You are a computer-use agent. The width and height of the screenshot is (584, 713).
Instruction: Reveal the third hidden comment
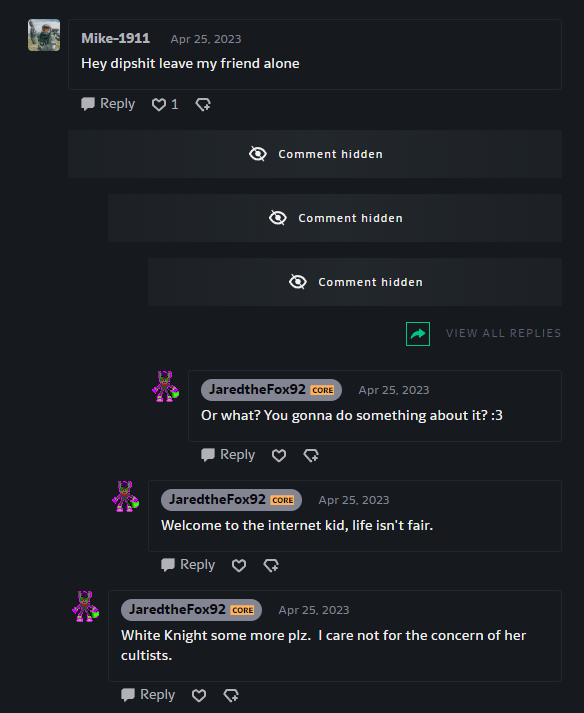coord(355,282)
